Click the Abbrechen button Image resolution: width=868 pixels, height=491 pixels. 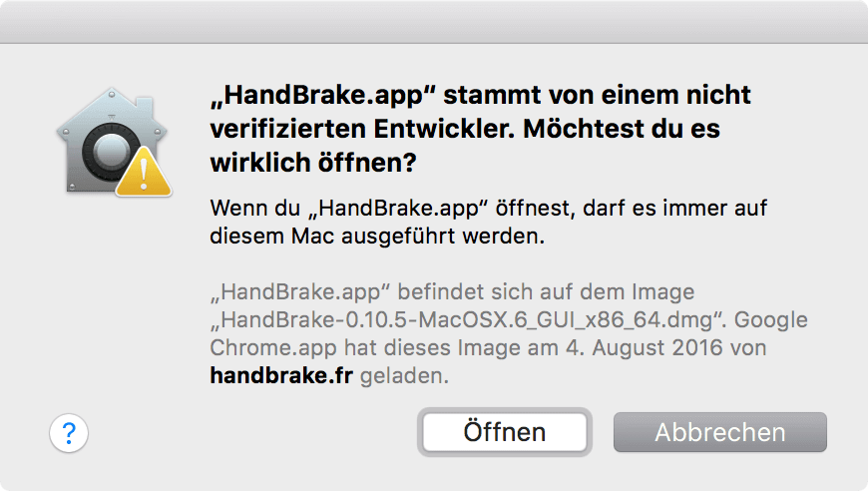click(x=719, y=432)
